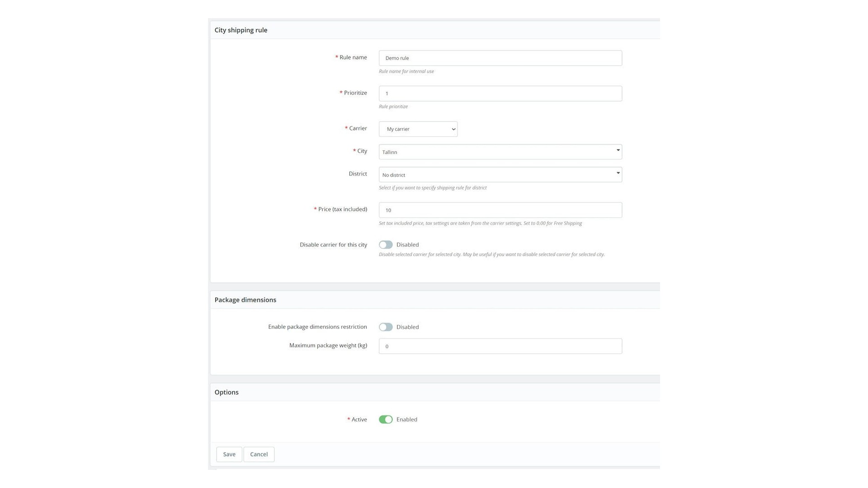Screen dimensions: 868x488
Task: Expand the City dropdown showing Tallinn
Action: (x=500, y=152)
